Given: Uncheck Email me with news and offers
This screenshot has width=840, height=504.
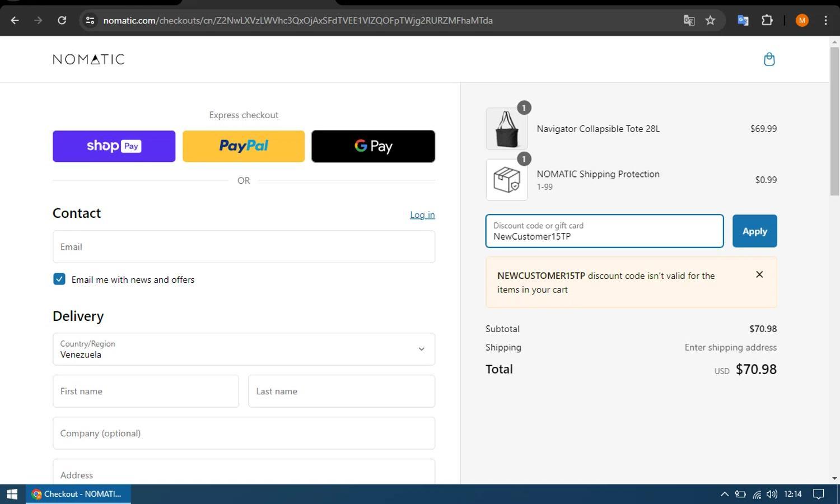Looking at the screenshot, I should (x=59, y=279).
